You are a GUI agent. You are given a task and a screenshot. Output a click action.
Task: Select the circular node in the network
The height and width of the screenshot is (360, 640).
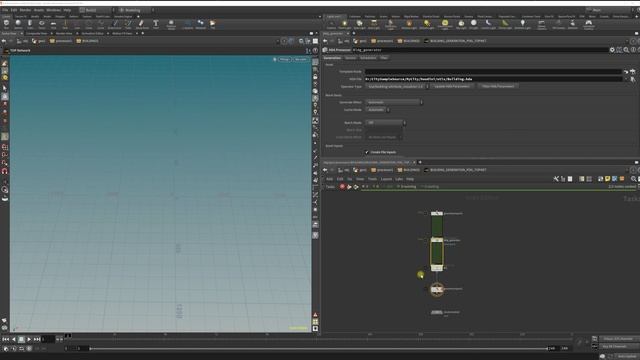point(437,289)
